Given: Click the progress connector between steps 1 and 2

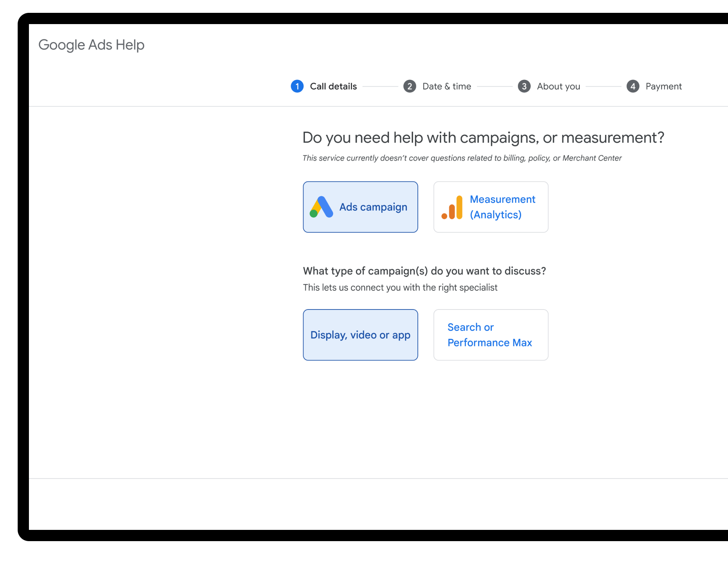Looking at the screenshot, I should point(382,86).
